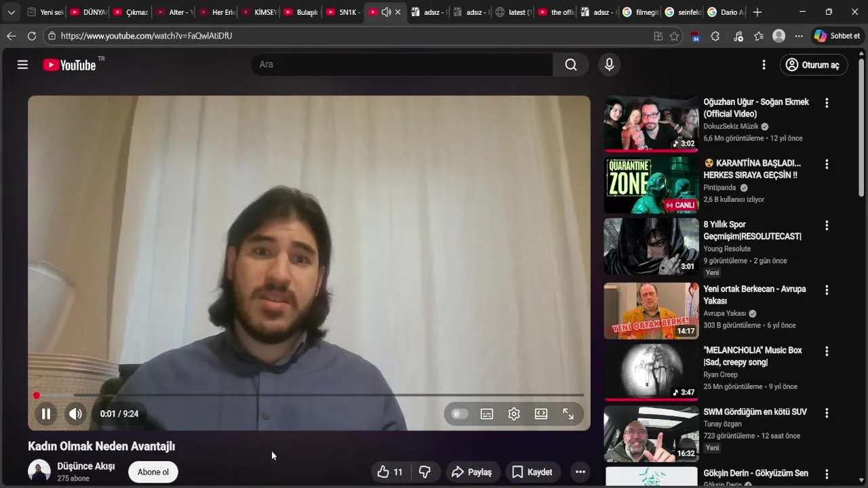This screenshot has width=868, height=488.
Task: Open Copilot Sohbet et button
Action: (x=837, y=36)
